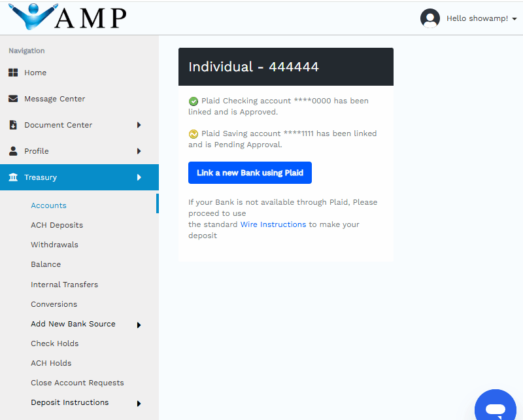Click the AMP logo
Screen dimensions: 523x420
[x=69, y=17]
